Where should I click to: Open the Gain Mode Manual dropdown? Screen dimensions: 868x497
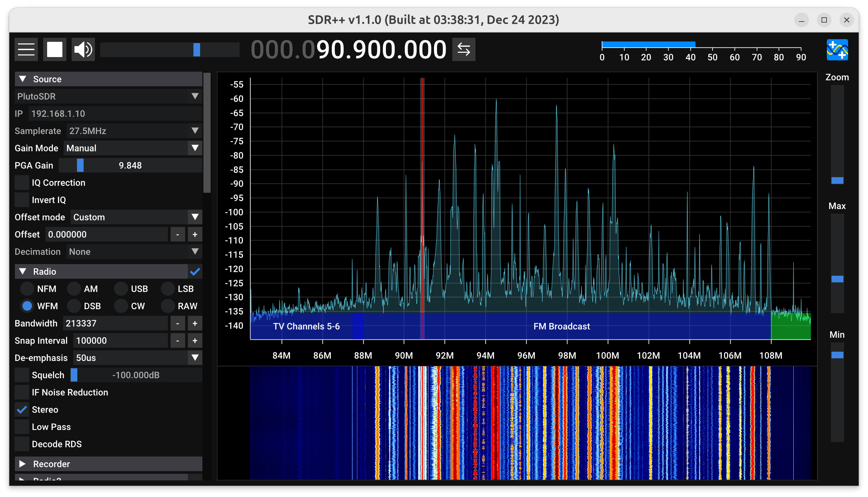(133, 148)
